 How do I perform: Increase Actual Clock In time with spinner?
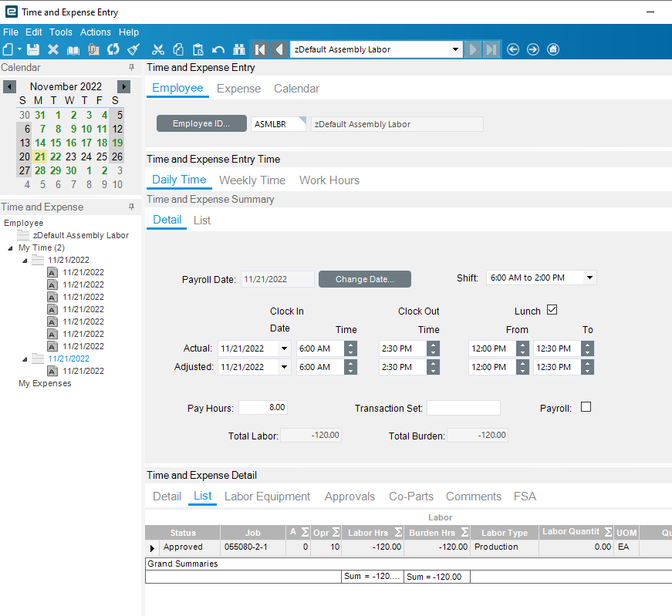[350, 345]
